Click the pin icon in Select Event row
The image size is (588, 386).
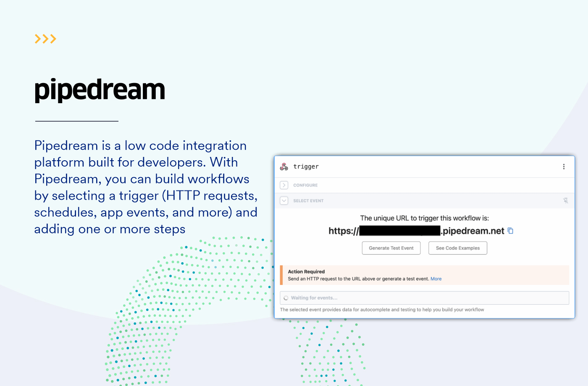point(566,201)
